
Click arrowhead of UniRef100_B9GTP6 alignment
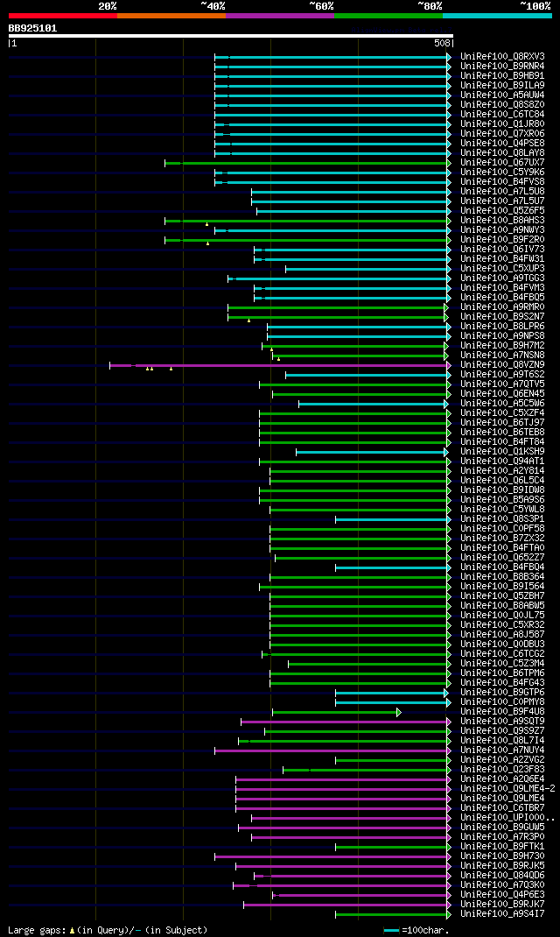[x=446, y=693]
